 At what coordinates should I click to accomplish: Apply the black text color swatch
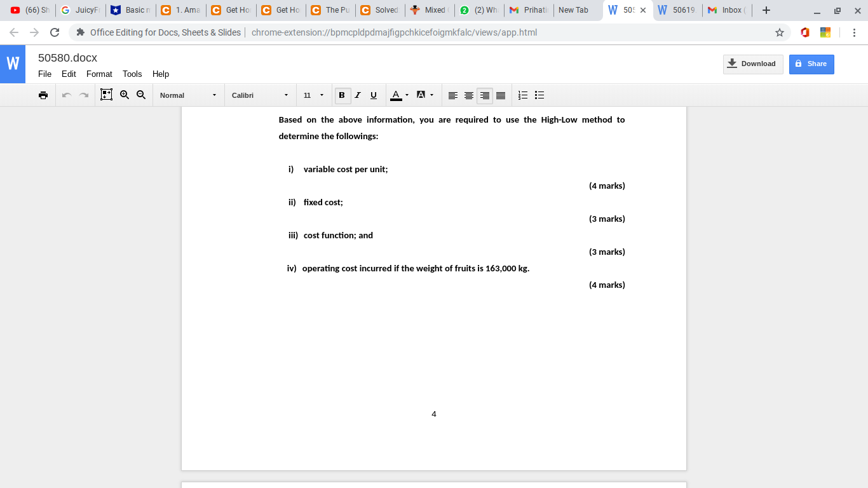pos(396,95)
